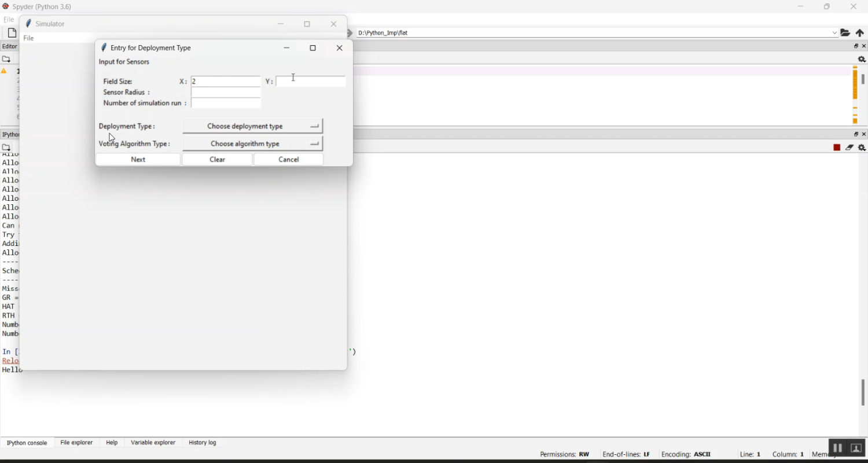
Task: Click the Spyder app icon in title bar
Action: pyautogui.click(x=6, y=6)
